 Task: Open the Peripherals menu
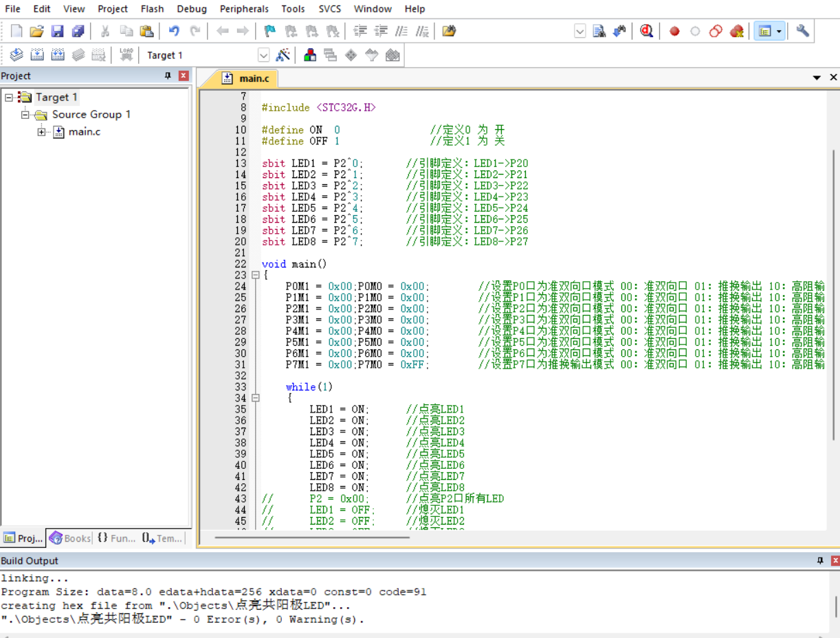(x=244, y=9)
